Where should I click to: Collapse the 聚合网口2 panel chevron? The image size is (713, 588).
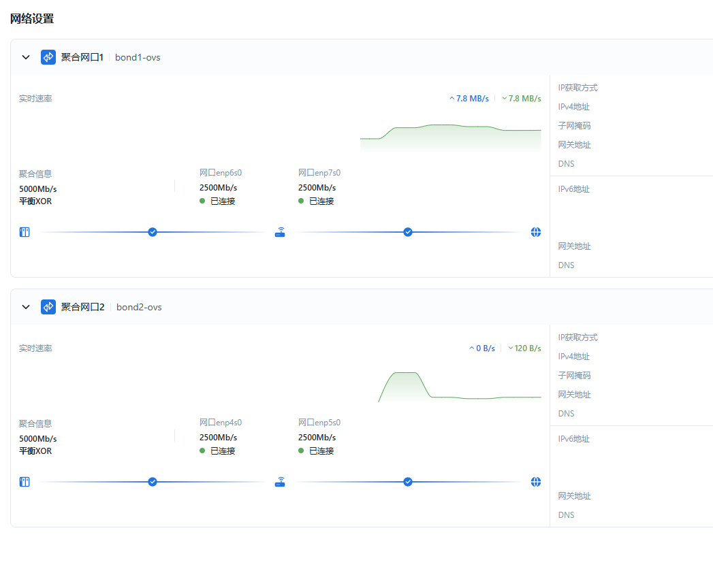[26, 307]
